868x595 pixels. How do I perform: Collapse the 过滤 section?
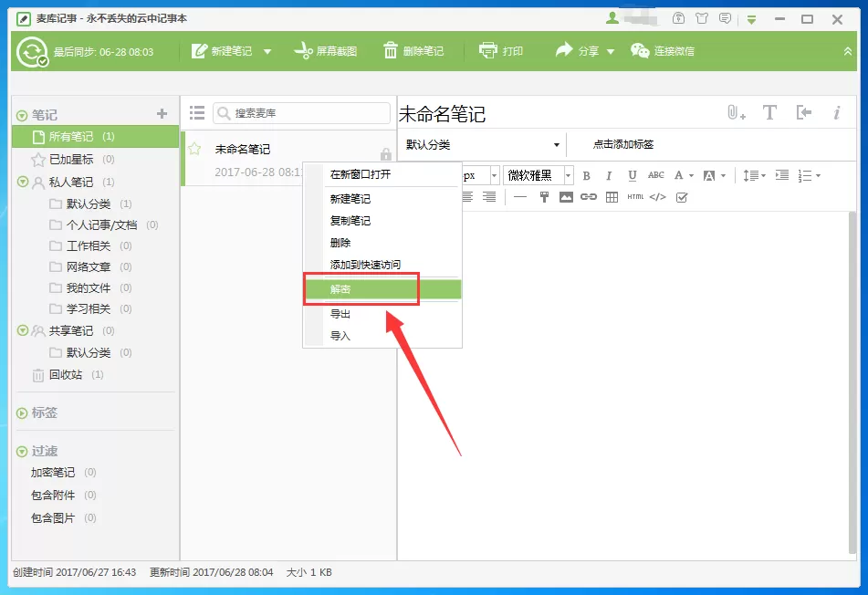22,452
